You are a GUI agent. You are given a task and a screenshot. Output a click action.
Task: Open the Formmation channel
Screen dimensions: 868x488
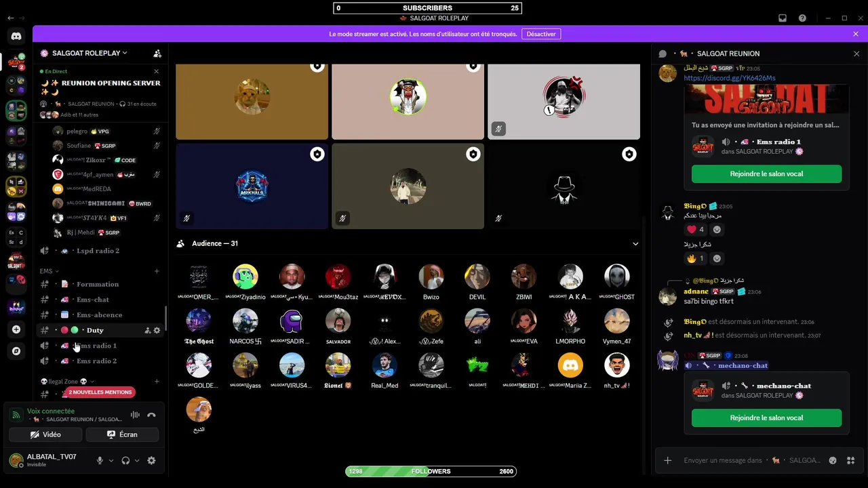click(x=100, y=284)
